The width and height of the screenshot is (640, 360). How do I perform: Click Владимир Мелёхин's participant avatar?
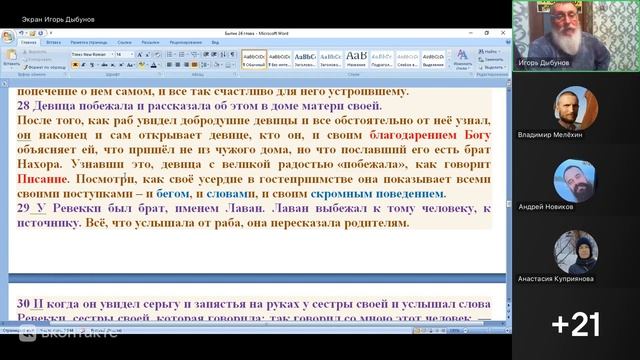pyautogui.click(x=576, y=108)
